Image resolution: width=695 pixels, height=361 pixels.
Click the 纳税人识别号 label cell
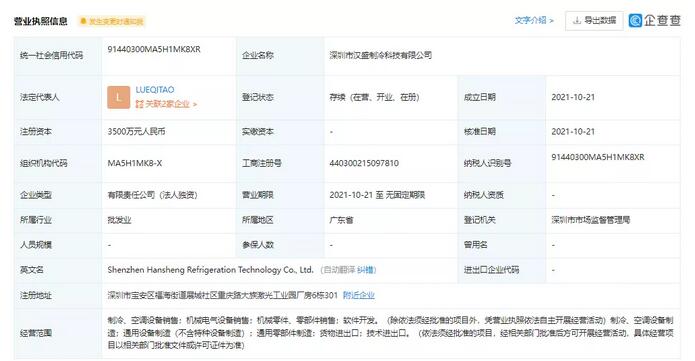(x=502, y=163)
